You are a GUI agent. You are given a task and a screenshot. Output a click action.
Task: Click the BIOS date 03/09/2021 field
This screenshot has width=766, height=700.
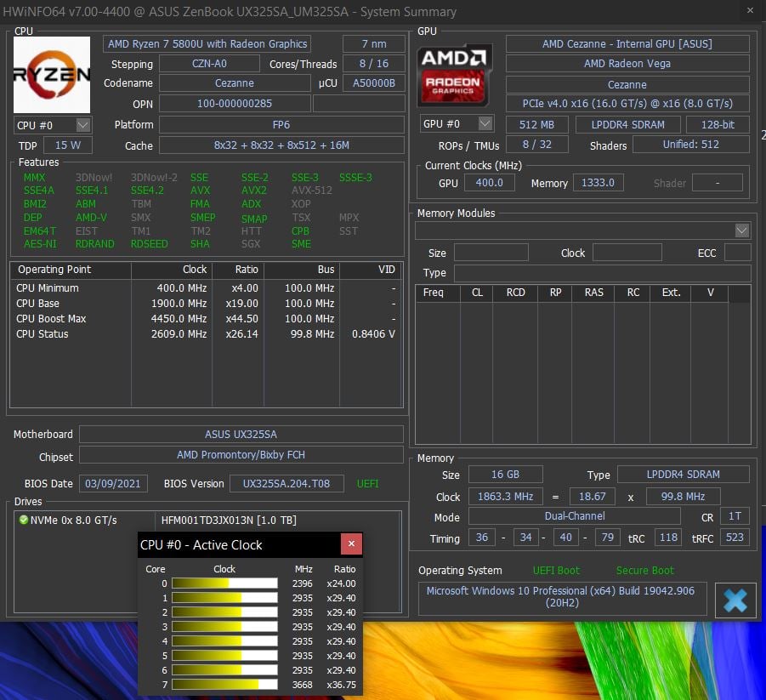(113, 483)
